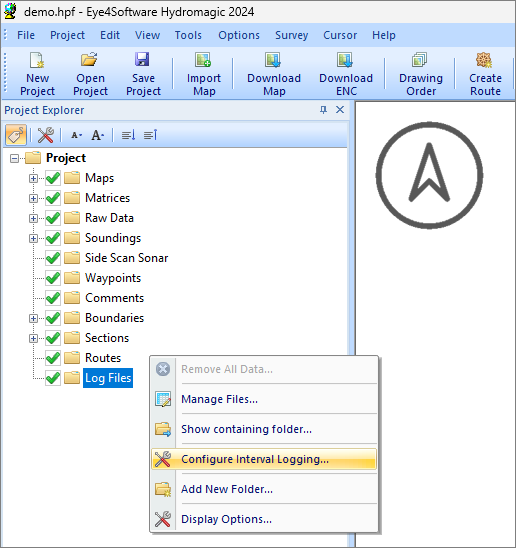Open the File menu

tap(26, 35)
